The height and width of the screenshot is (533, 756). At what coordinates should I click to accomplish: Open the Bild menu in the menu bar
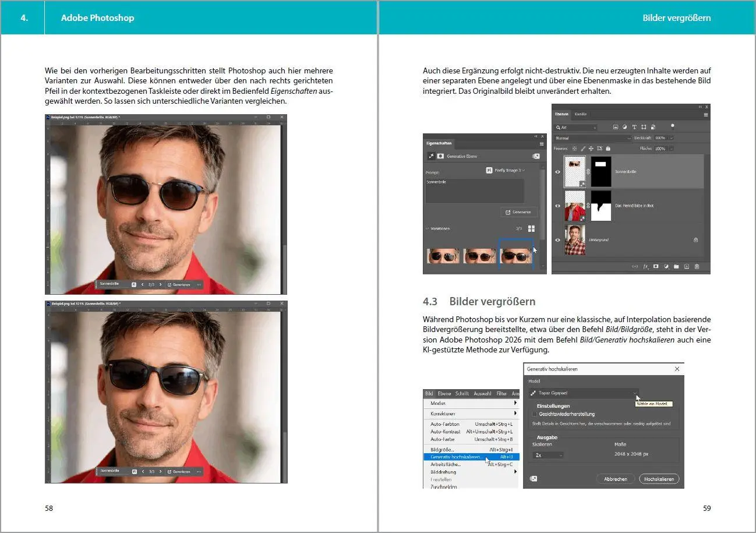point(429,393)
